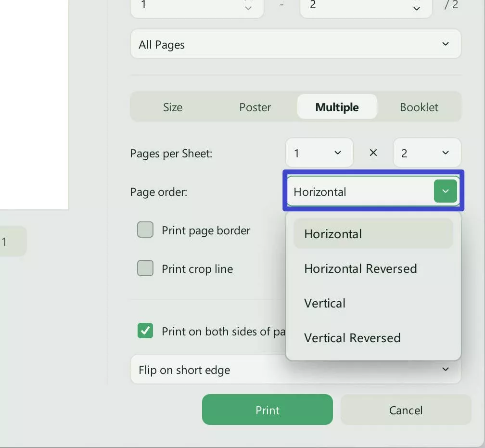Open the All Pages range selector

295,44
